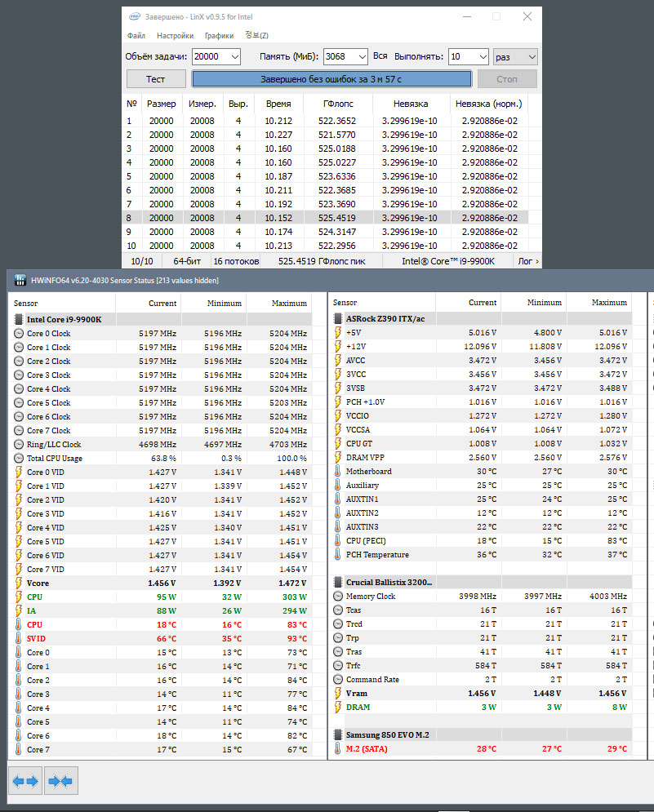Click the Intel logo icon in LinX title bar

click(134, 16)
